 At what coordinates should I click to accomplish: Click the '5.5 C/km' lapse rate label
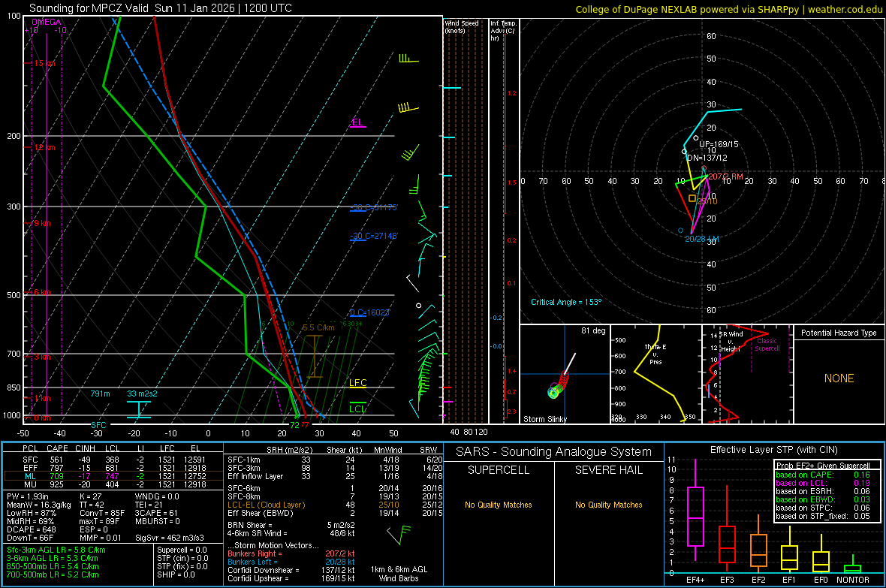318,327
